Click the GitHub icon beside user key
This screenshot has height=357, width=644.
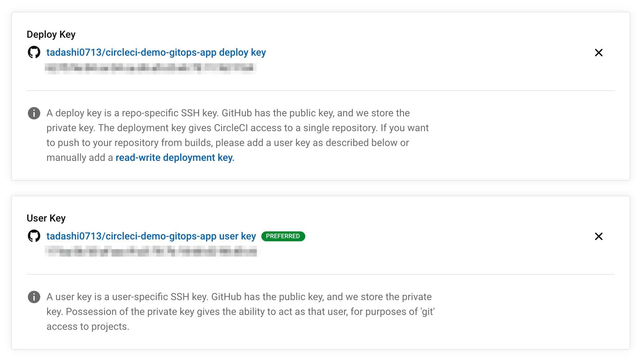tap(34, 236)
